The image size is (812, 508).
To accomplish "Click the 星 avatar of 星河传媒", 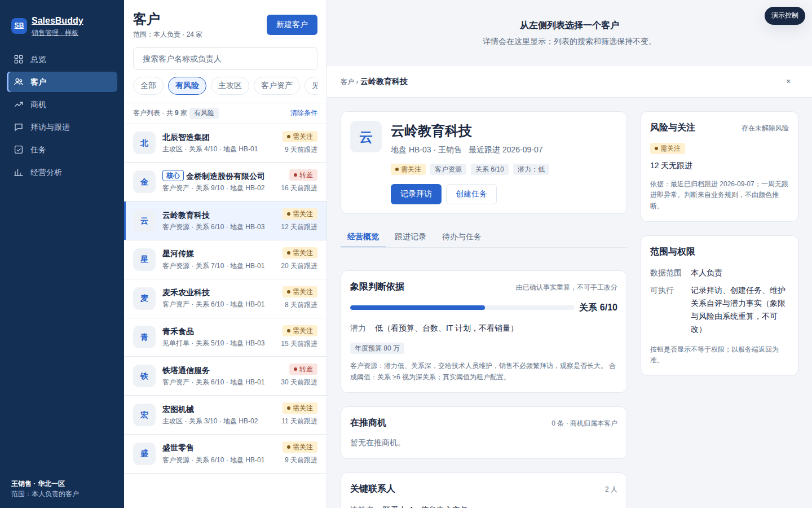I will click(x=144, y=260).
